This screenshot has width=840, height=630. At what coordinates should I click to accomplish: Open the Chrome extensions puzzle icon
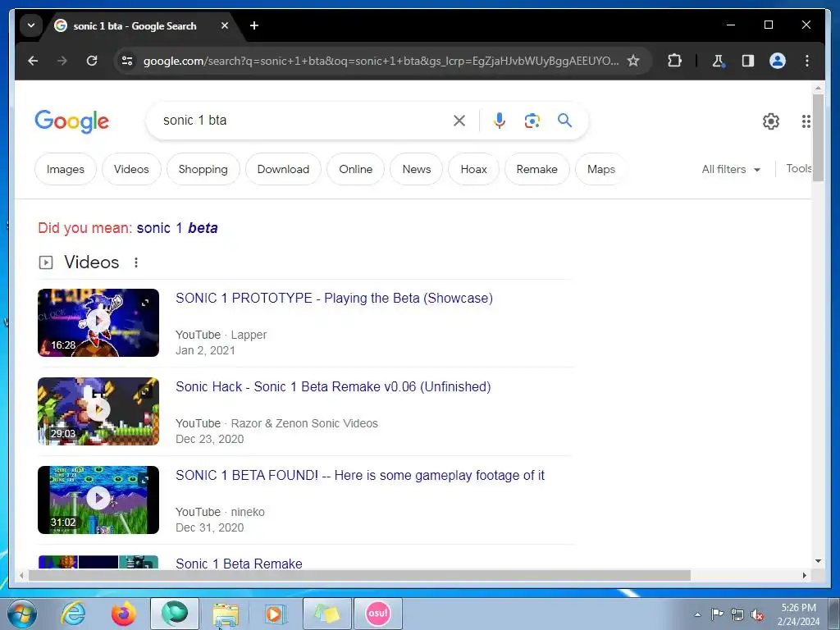click(x=674, y=61)
